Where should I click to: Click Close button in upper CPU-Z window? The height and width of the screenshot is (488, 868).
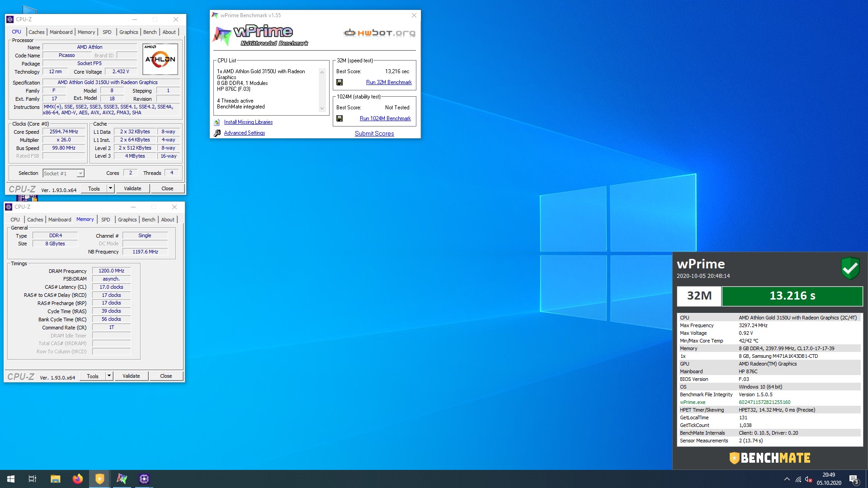tap(167, 188)
